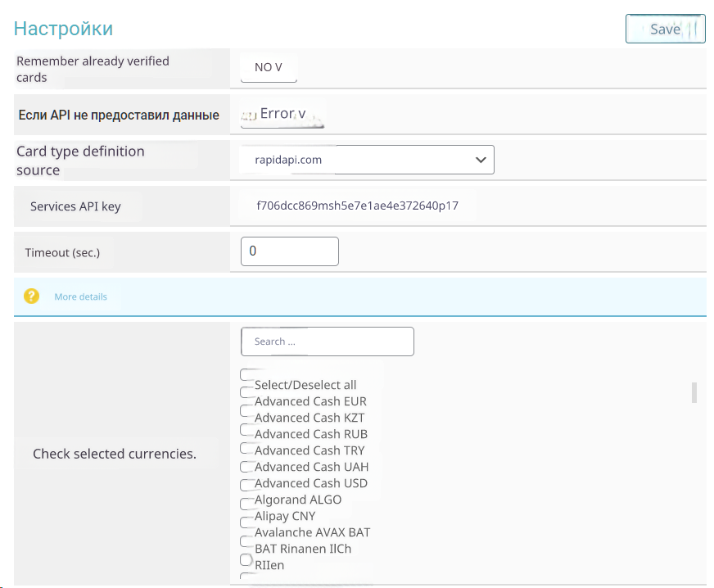Viewport: 714px width, 588px height.
Task: Click the Timeout (sec.) input field
Action: click(289, 251)
